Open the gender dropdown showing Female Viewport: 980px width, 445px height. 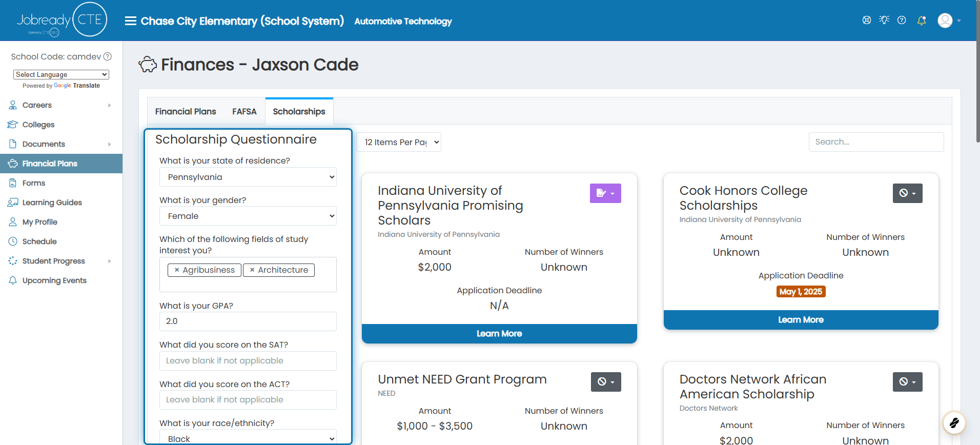(248, 216)
